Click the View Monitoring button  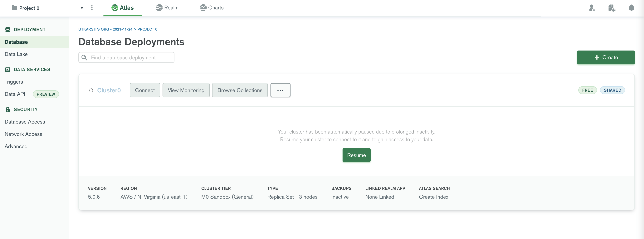[x=186, y=90]
